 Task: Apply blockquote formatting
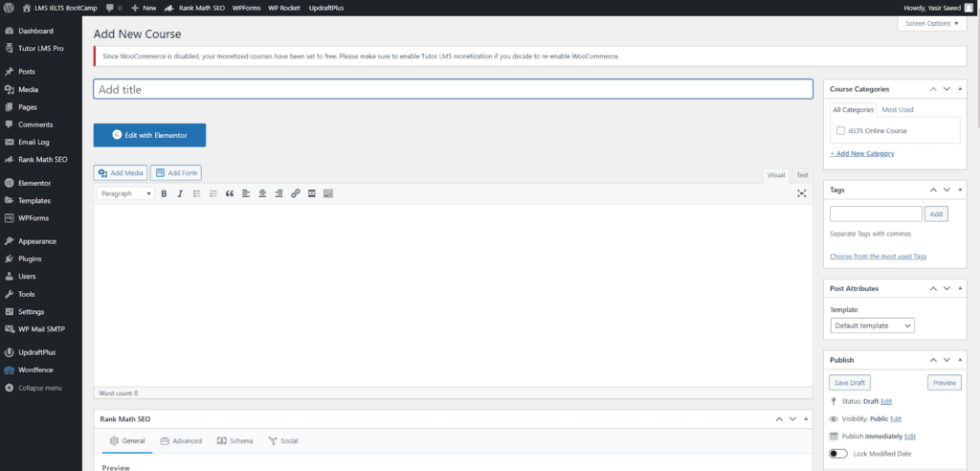pyautogui.click(x=230, y=194)
